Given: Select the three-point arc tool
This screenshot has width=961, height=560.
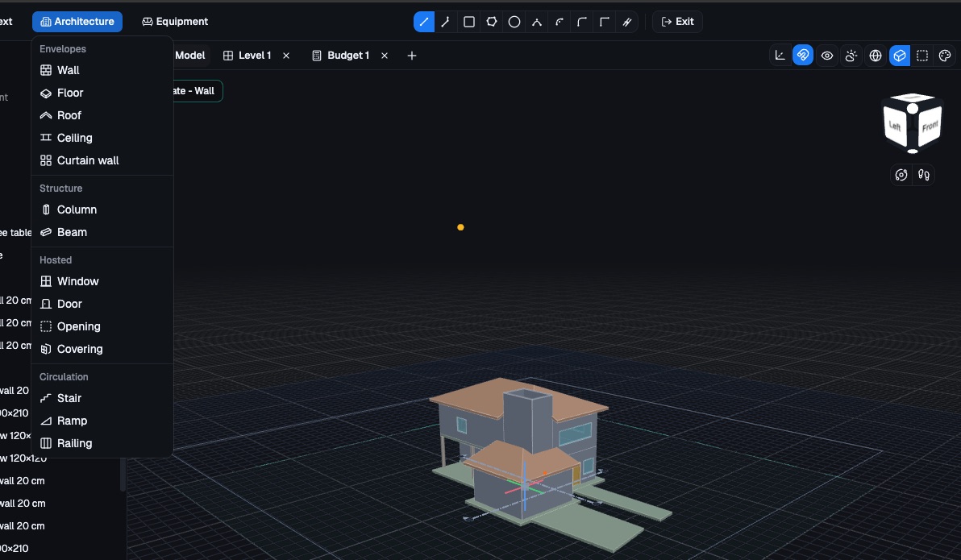Looking at the screenshot, I should point(537,22).
